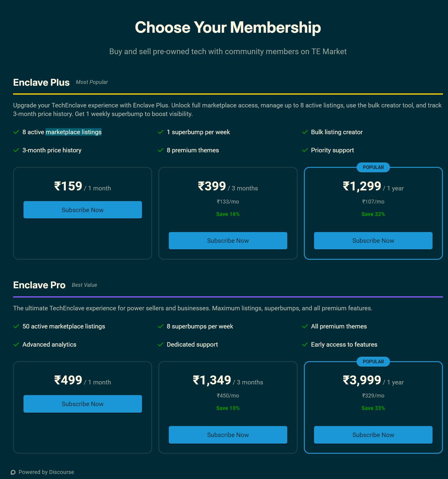Subscribe to Enclave Pro ₹1,349 three-month plan
This screenshot has width=448, height=479.
(x=228, y=435)
